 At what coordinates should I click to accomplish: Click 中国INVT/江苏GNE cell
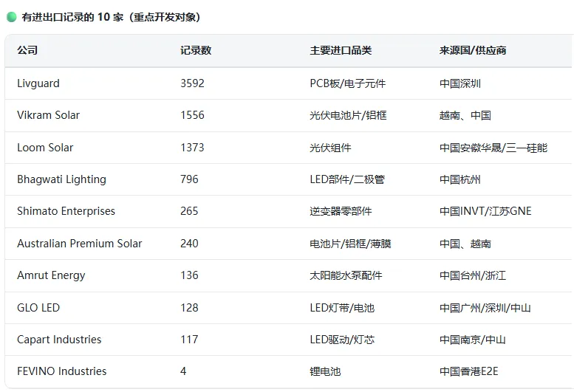(485, 211)
